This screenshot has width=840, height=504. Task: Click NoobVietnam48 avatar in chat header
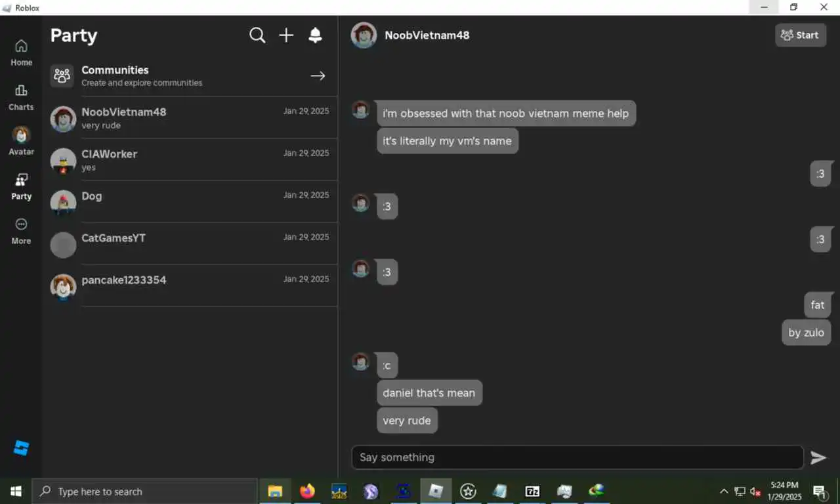(x=364, y=35)
